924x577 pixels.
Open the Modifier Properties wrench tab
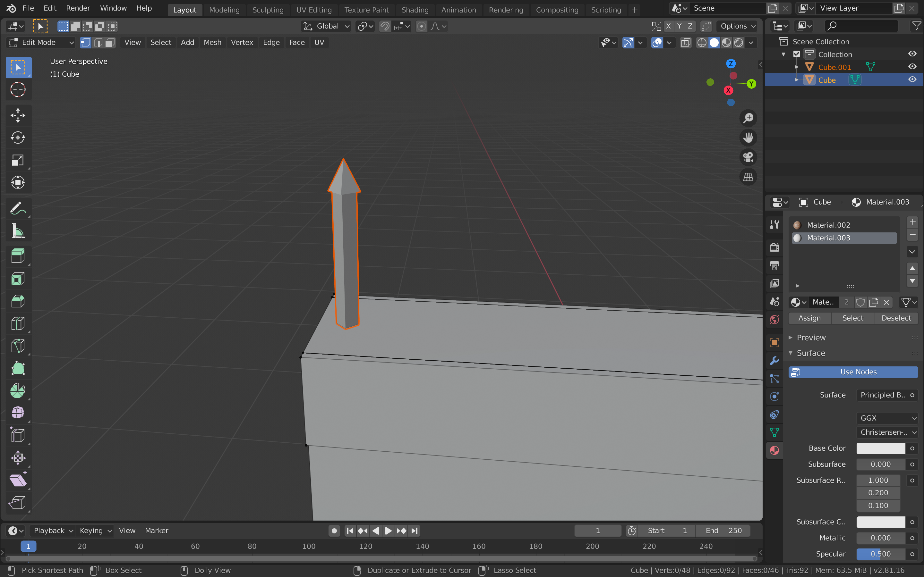coord(775,360)
